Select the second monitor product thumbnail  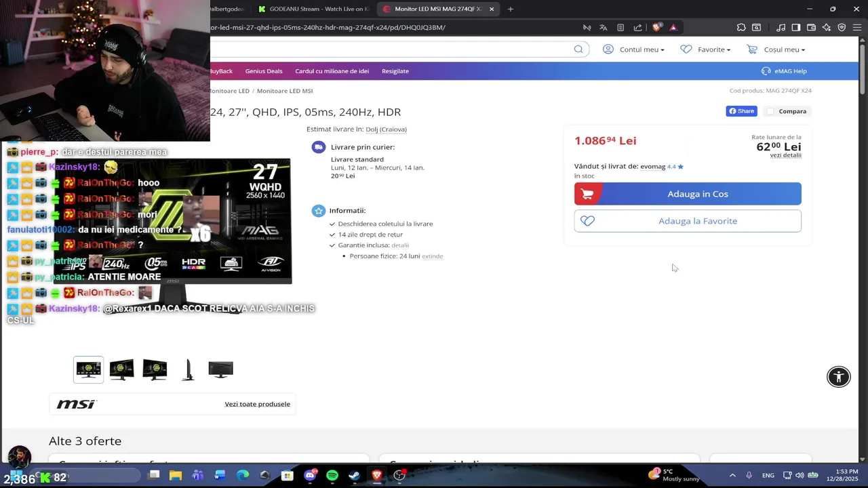[x=121, y=369]
